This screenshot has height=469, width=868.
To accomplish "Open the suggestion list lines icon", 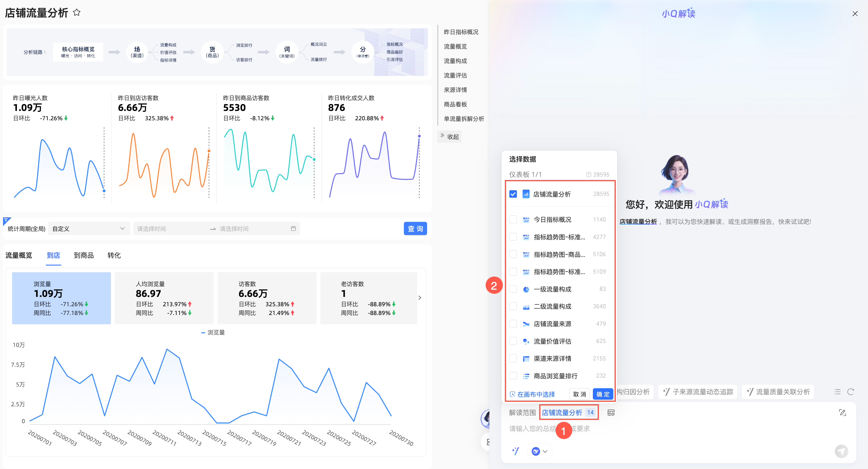I will [x=837, y=392].
